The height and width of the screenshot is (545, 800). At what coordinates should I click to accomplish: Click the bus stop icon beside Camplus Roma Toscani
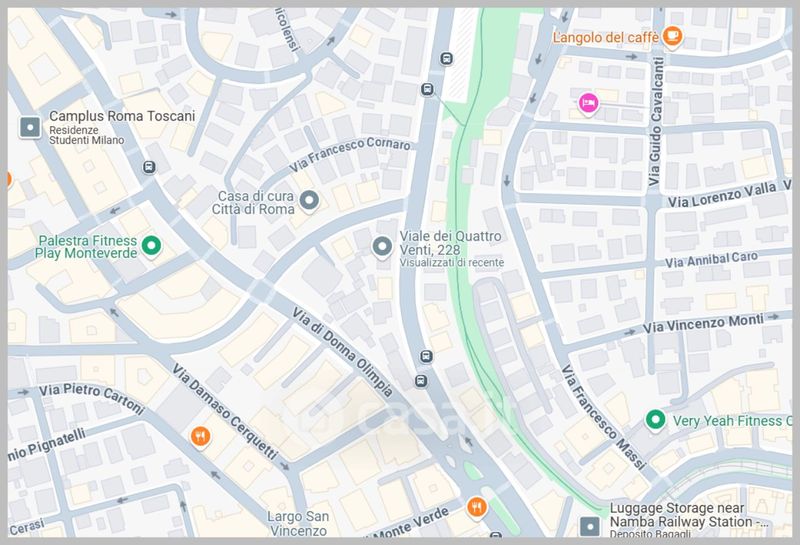[x=149, y=167]
